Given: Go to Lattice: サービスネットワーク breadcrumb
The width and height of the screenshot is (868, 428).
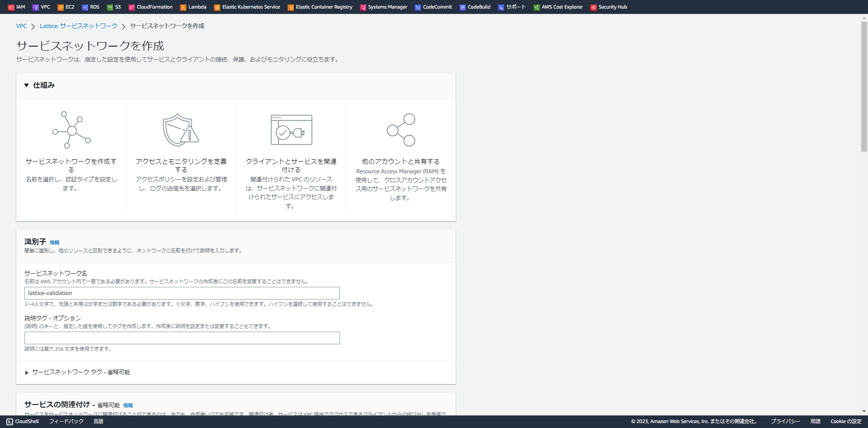Looking at the screenshot, I should (x=79, y=26).
